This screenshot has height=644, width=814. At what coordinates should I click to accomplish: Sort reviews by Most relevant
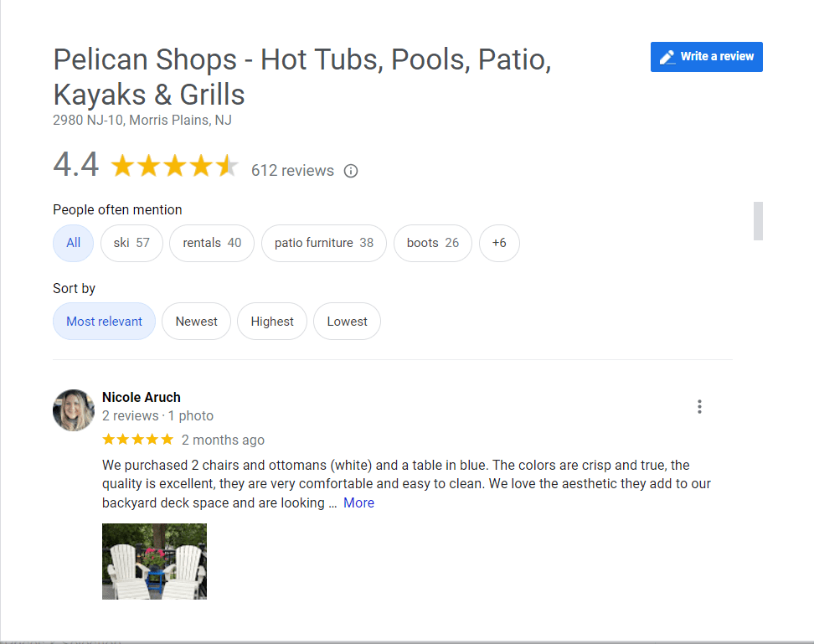tap(104, 322)
